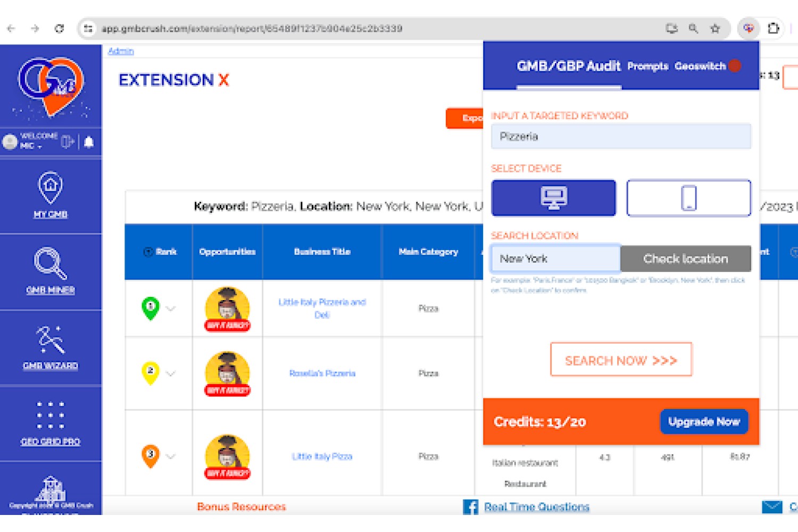Viewport: 798px width, 532px height.
Task: Reload the page with the refresh icon
Action: pyautogui.click(x=59, y=29)
